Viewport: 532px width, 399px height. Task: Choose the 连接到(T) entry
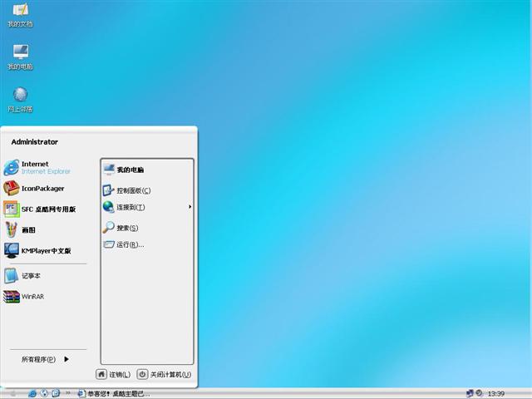tap(124, 207)
